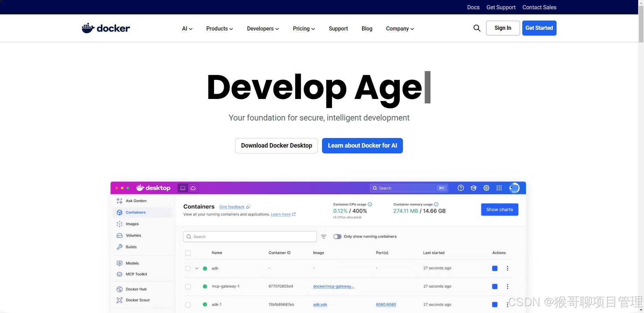Screen dimensions: 644x313
Task: Focus the Containers search field
Action: click(250, 237)
